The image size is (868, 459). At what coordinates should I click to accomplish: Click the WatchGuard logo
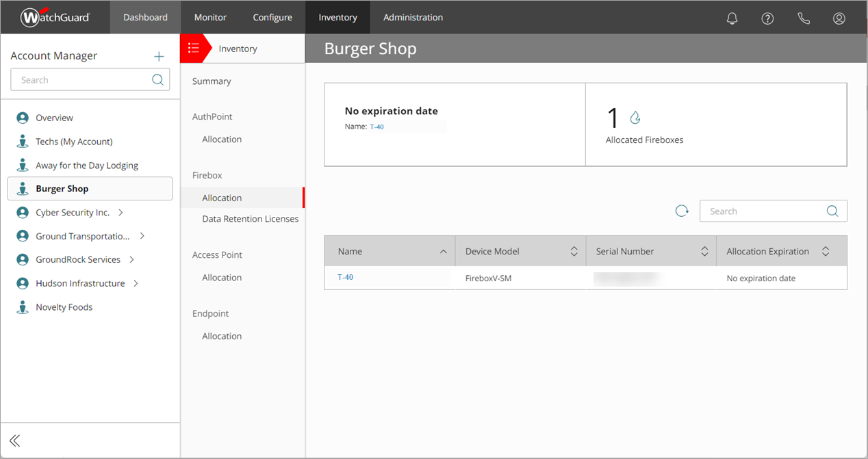tap(54, 17)
